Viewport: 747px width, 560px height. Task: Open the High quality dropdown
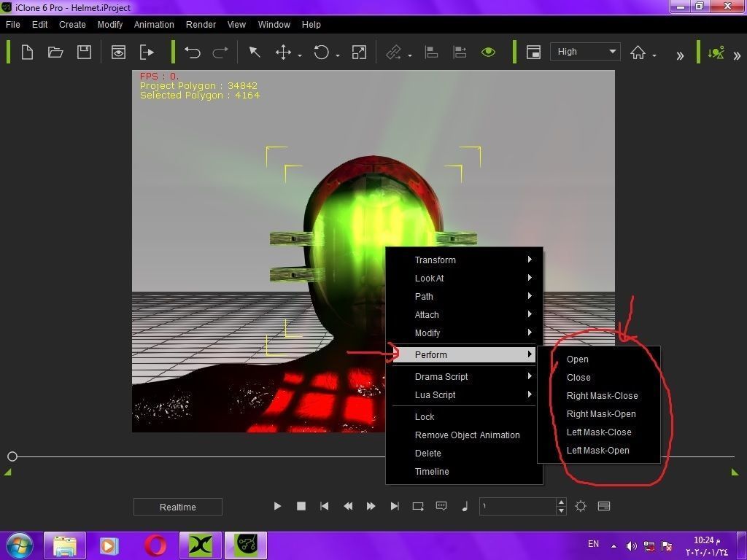pyautogui.click(x=585, y=52)
